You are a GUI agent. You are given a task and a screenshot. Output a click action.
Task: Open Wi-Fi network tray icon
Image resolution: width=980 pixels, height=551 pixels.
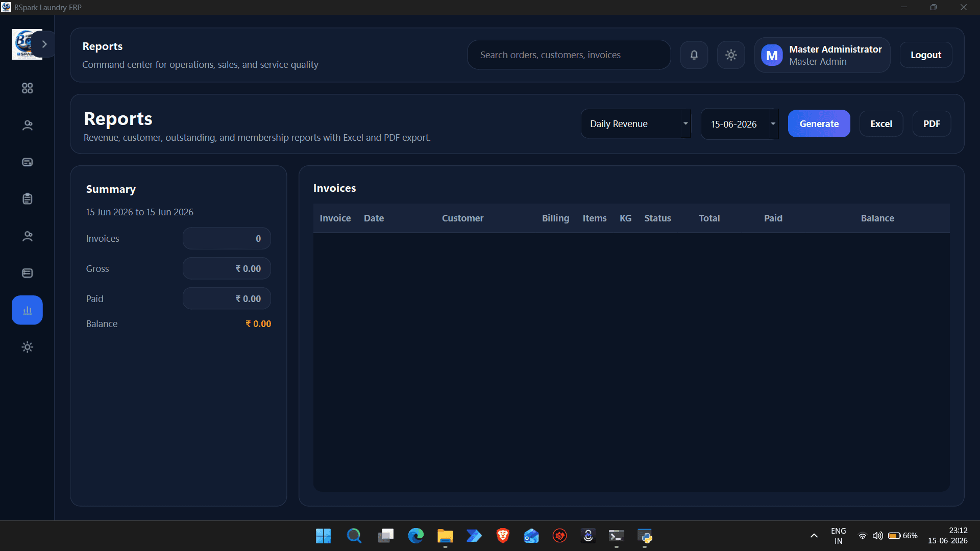tap(862, 536)
